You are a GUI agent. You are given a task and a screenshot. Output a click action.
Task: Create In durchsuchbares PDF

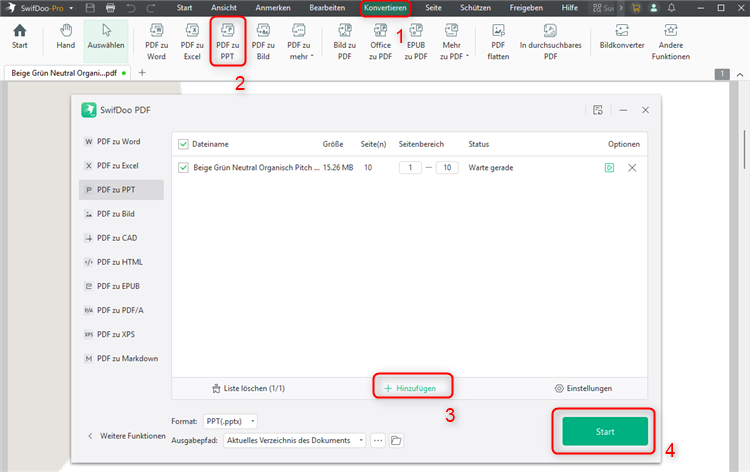[551, 42]
